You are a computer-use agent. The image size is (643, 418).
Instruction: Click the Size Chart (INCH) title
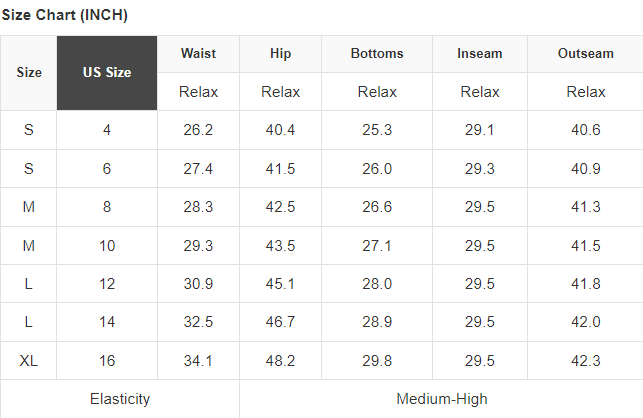[x=64, y=16]
